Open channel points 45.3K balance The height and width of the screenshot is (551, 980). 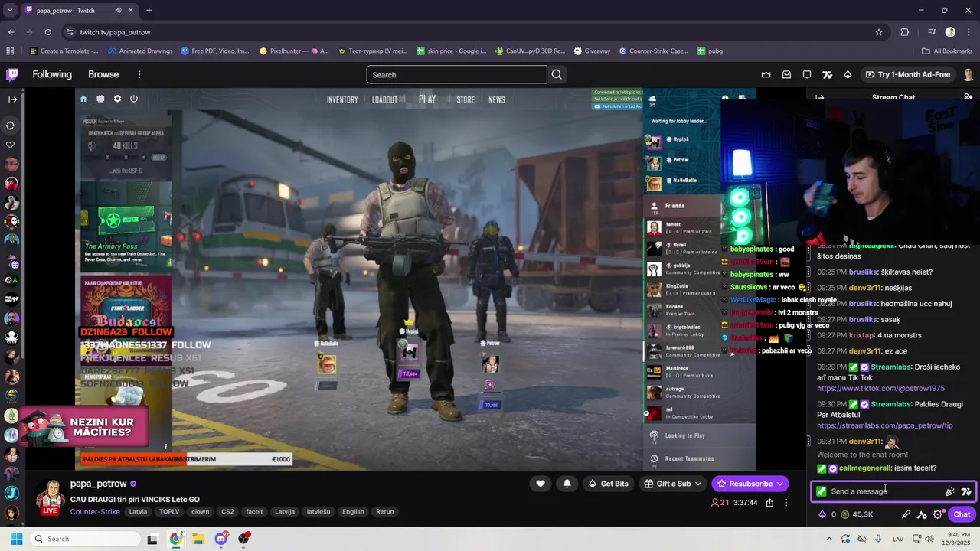pyautogui.click(x=857, y=514)
